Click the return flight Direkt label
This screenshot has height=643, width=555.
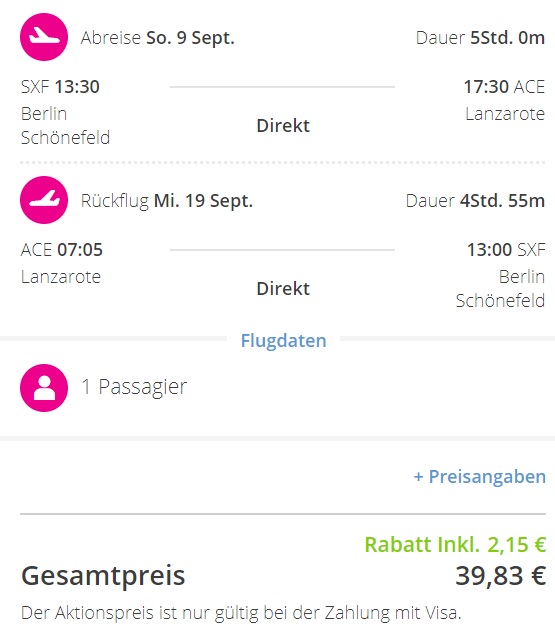coord(283,289)
